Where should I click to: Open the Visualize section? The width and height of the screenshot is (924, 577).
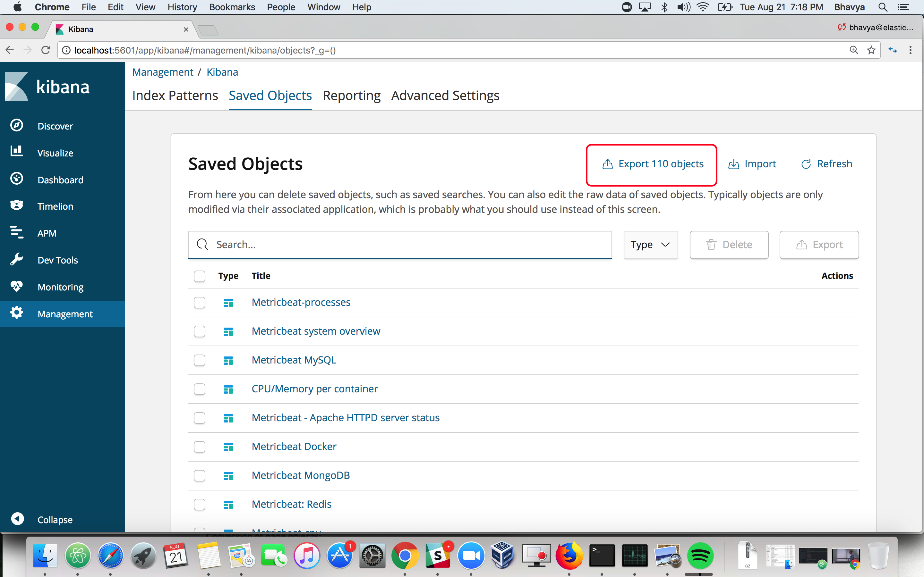(55, 153)
